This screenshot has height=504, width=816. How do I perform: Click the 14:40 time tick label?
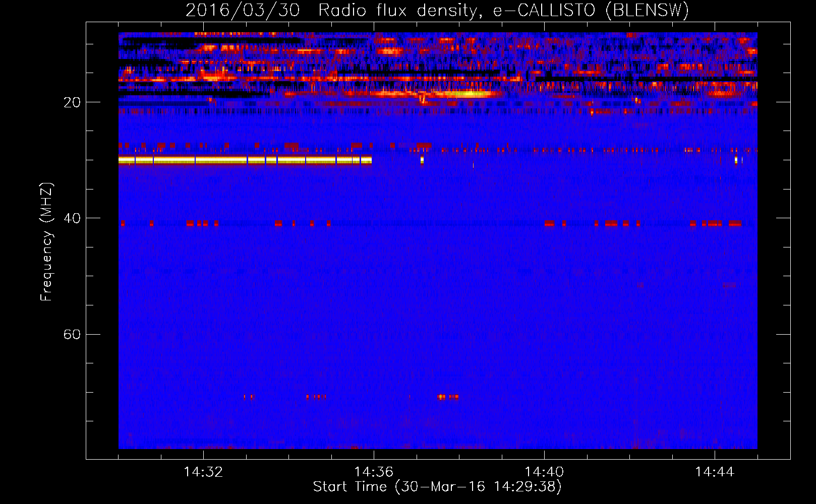click(x=544, y=472)
